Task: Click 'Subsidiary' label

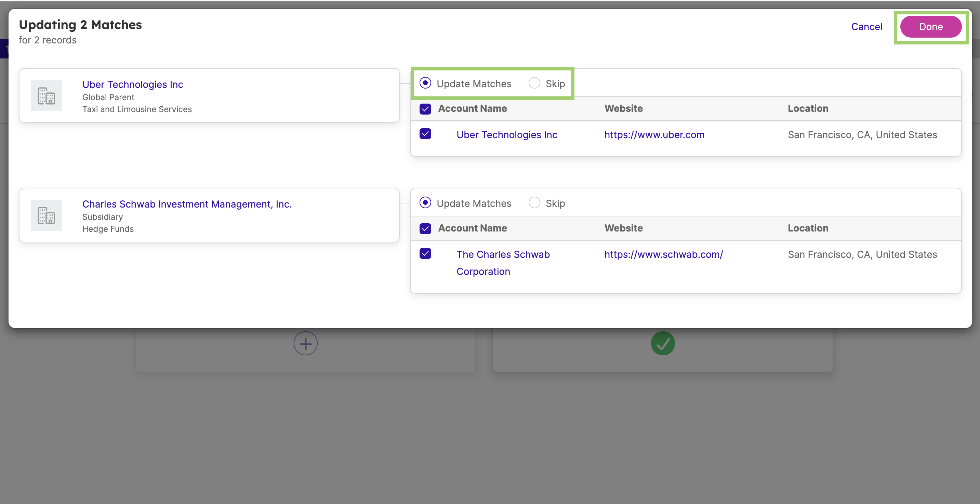Action: coord(102,217)
